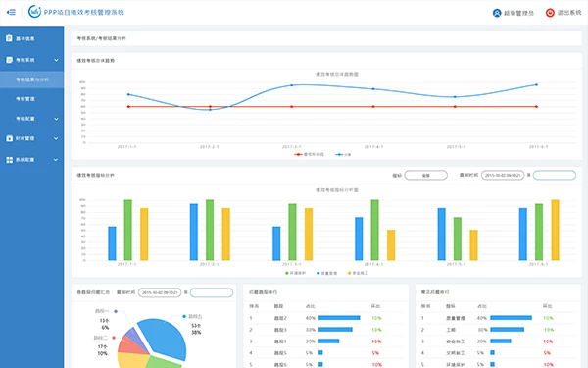Click yellow bar for 2017-4-1
This screenshot has height=368, width=588.
[391, 244]
